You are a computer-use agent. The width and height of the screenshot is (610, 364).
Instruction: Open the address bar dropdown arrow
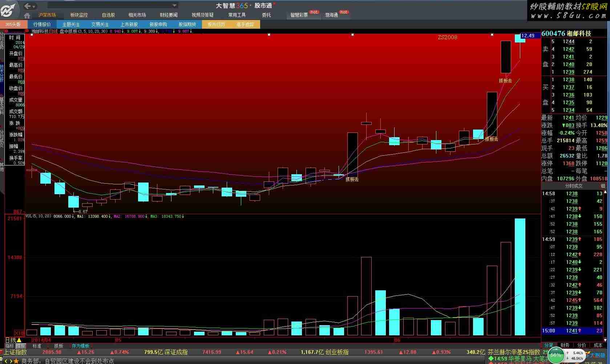174,5
